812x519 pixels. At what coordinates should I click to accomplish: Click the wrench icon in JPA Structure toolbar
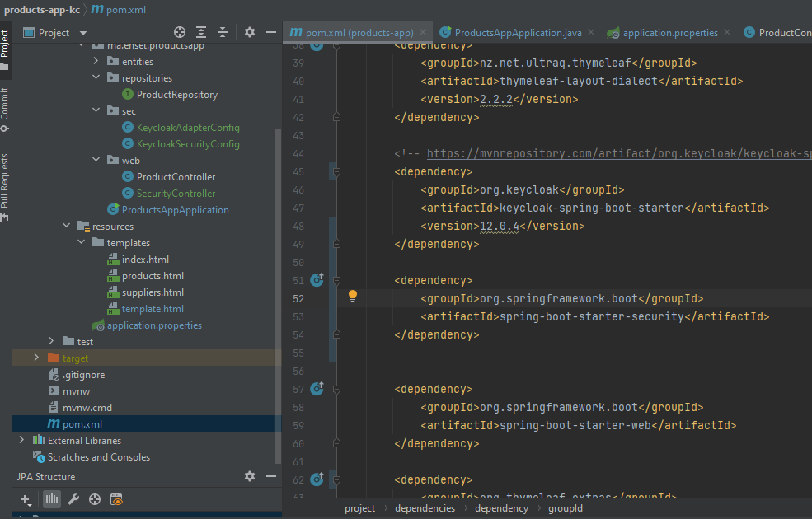(x=73, y=499)
